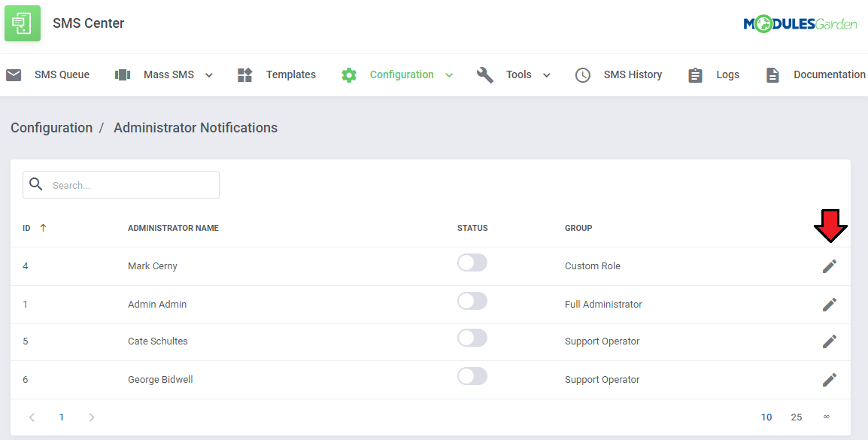
Task: Click the Configuration breadcrumb link
Action: [51, 128]
